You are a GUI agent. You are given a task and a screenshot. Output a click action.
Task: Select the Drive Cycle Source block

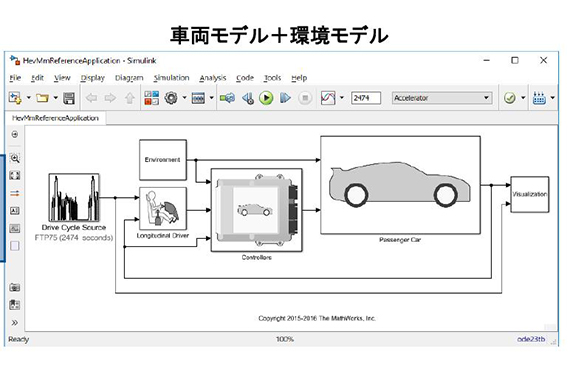[74, 197]
